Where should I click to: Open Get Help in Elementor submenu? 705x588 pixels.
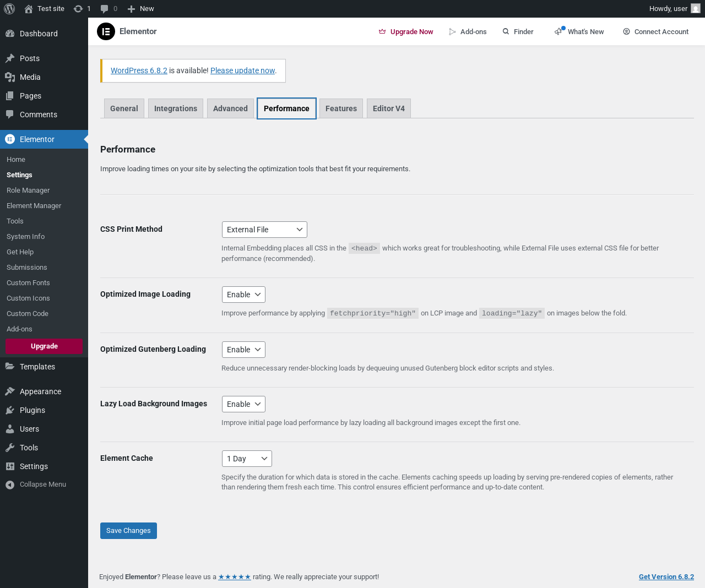point(20,252)
